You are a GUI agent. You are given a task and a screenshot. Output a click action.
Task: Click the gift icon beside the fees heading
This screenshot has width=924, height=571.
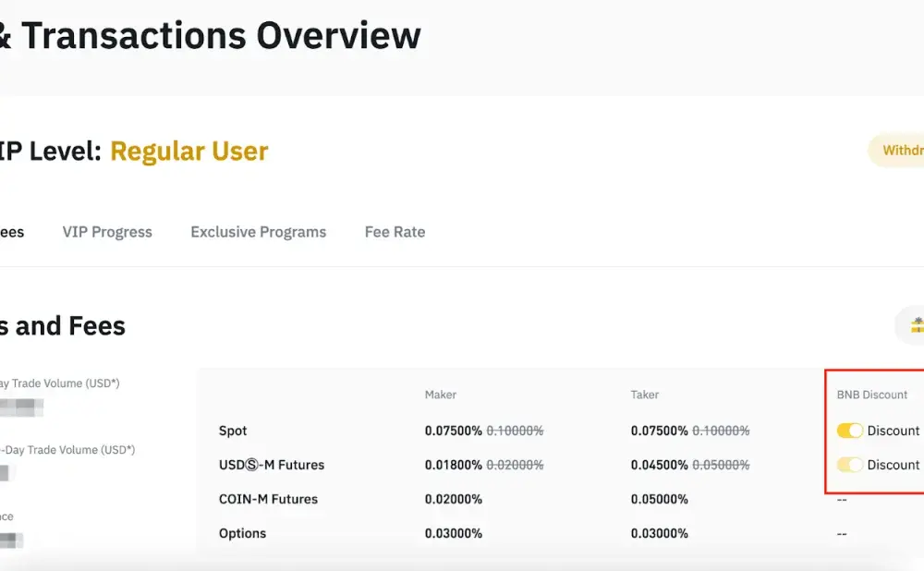click(x=917, y=325)
